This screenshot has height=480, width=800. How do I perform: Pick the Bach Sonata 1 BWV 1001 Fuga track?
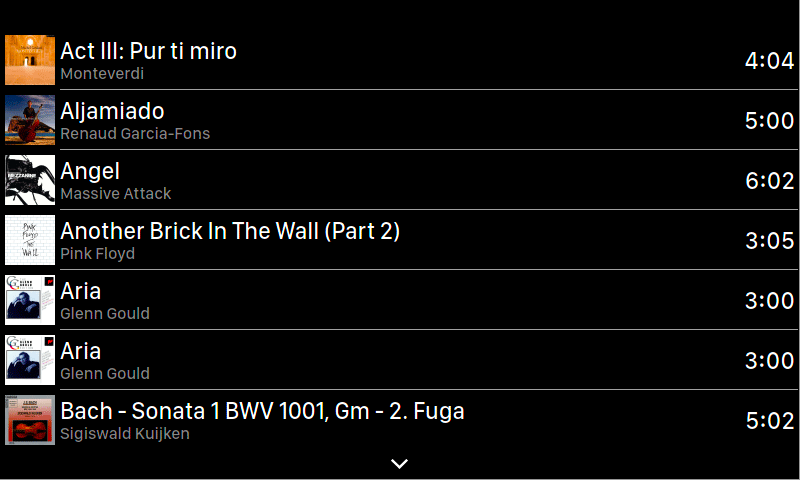point(262,411)
